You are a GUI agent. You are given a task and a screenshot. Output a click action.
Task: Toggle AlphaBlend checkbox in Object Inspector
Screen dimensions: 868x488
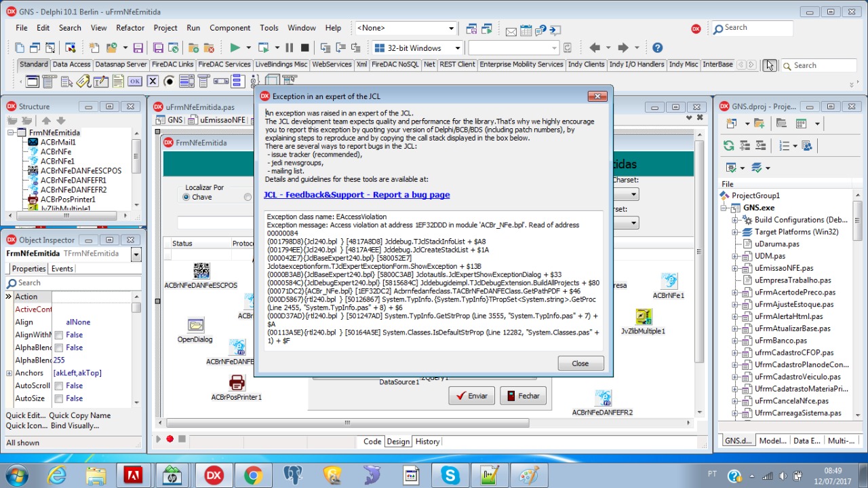point(59,348)
